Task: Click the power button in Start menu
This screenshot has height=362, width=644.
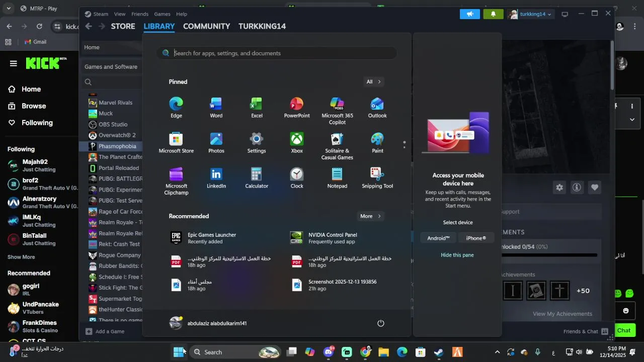Action: (x=381, y=323)
